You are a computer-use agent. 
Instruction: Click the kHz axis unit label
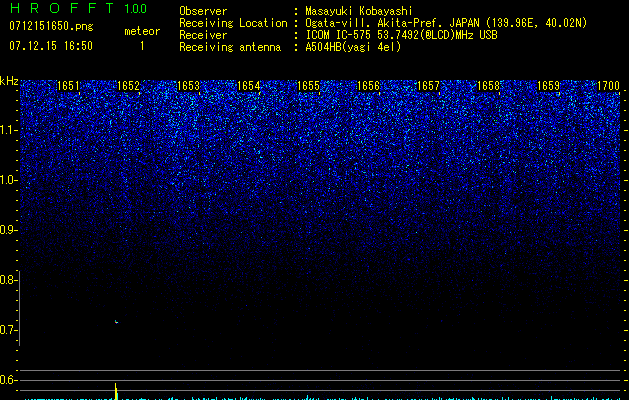click(9, 81)
